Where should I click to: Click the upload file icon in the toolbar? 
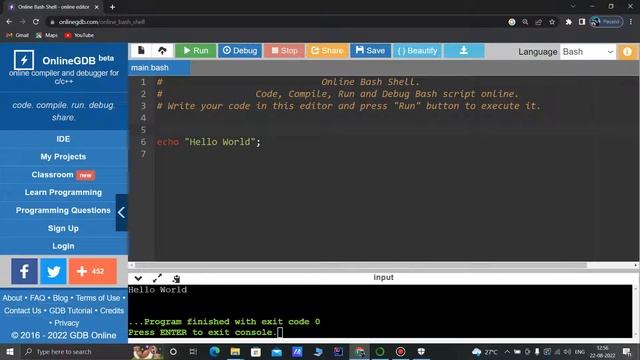(x=162, y=51)
